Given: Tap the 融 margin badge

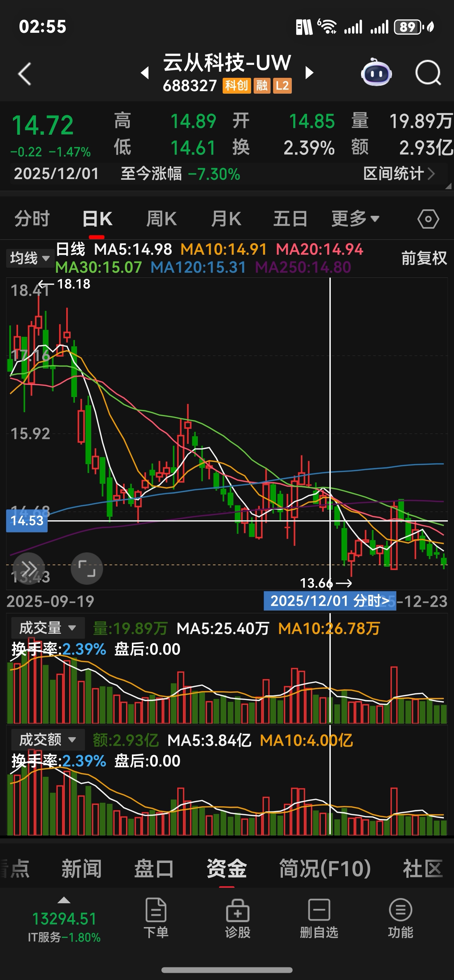Looking at the screenshot, I should (262, 86).
